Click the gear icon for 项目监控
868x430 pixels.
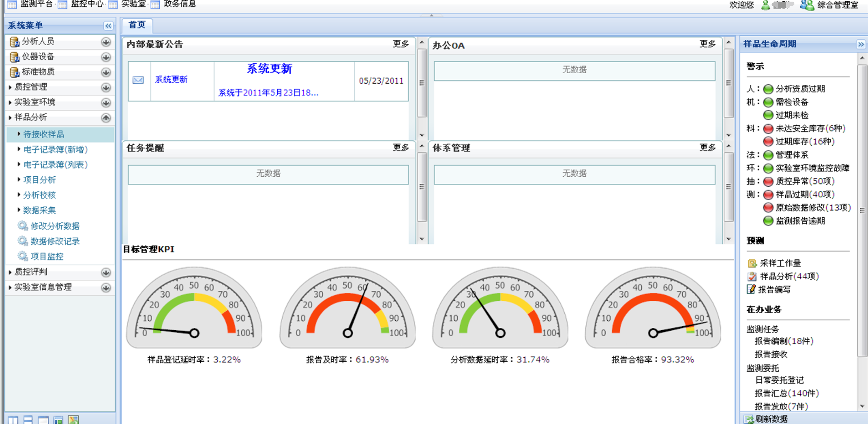[x=22, y=256]
